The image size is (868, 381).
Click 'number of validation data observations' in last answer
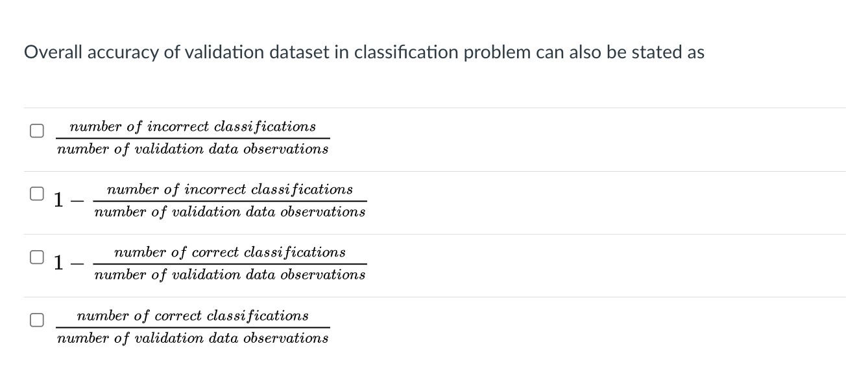coord(193,338)
